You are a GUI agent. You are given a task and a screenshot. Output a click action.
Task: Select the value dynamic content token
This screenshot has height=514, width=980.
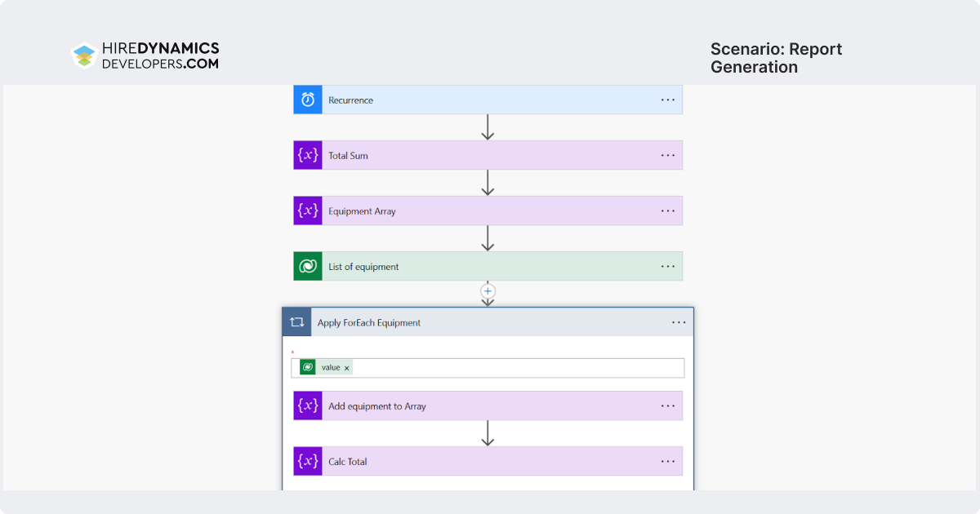tap(326, 367)
